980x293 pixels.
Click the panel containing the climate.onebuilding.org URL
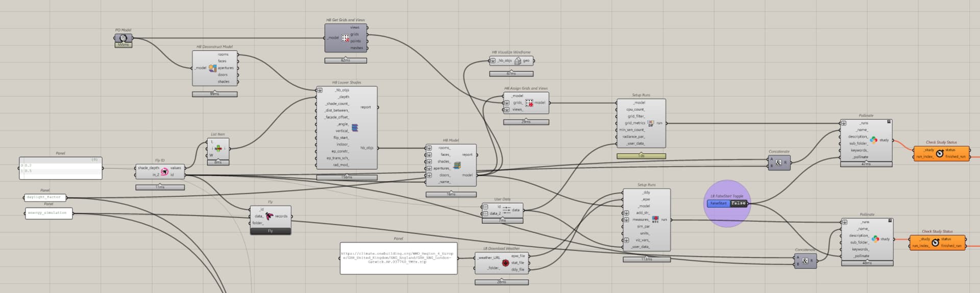tap(399, 258)
